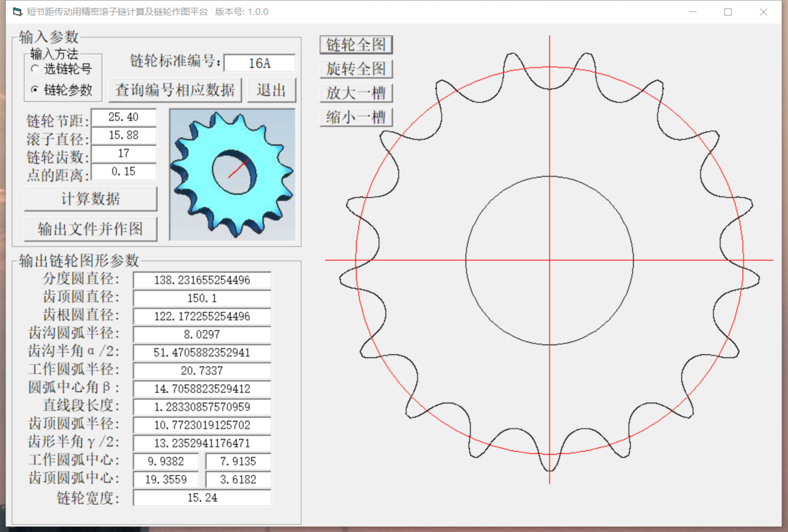This screenshot has height=532, width=788.
Task: Click the 齿沟圆弧半径 output field
Action: pyautogui.click(x=202, y=334)
